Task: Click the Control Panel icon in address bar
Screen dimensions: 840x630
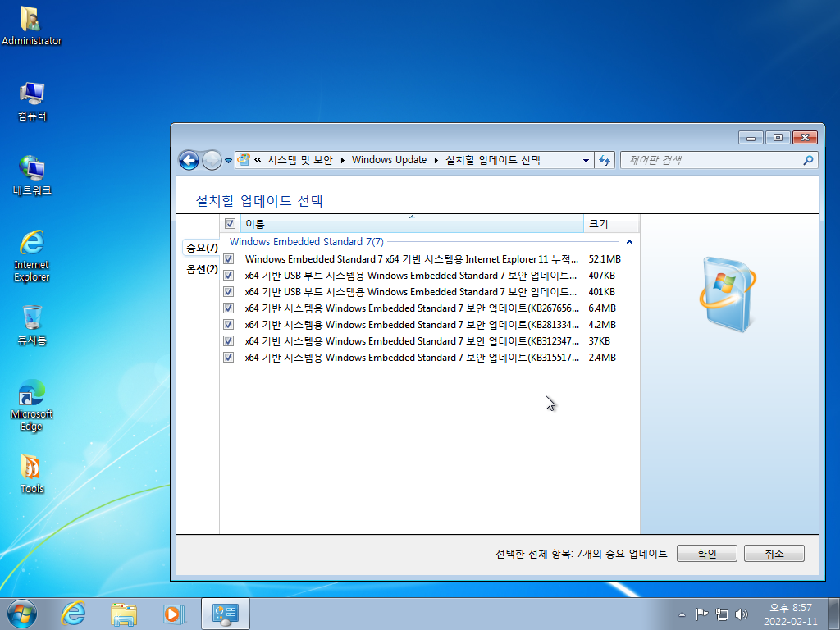Action: point(244,159)
